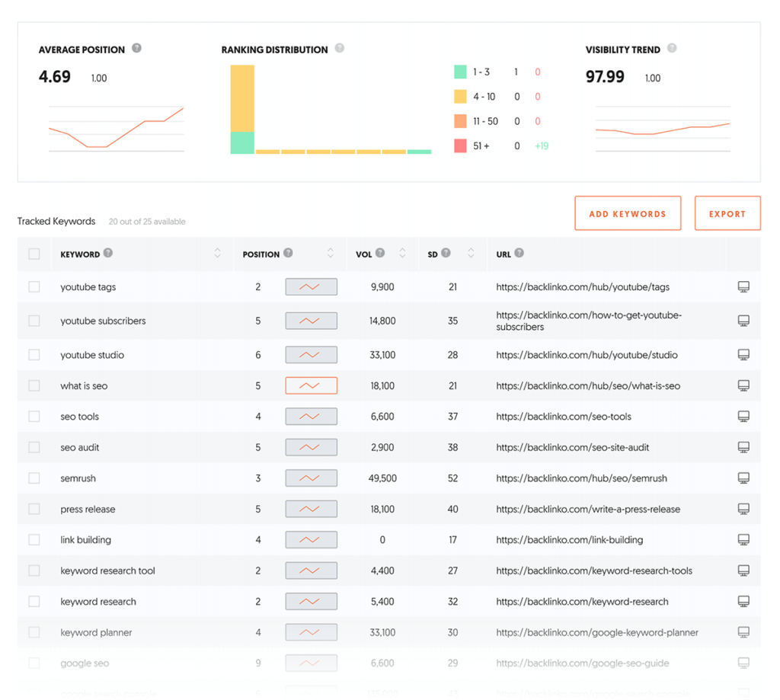The image size is (780, 700).
Task: Click the help icon beside Ranking Distribution
Action: pyautogui.click(x=340, y=48)
